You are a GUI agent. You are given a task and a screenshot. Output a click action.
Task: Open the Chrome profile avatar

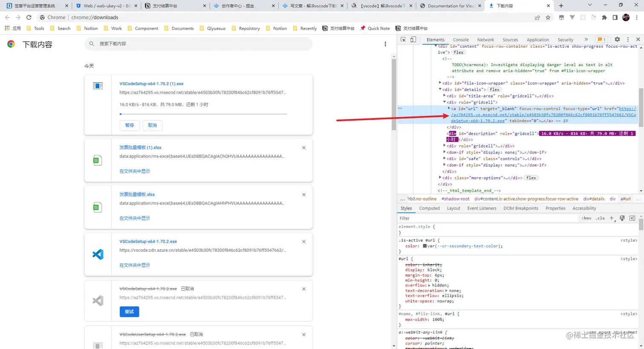pyautogui.click(x=626, y=17)
